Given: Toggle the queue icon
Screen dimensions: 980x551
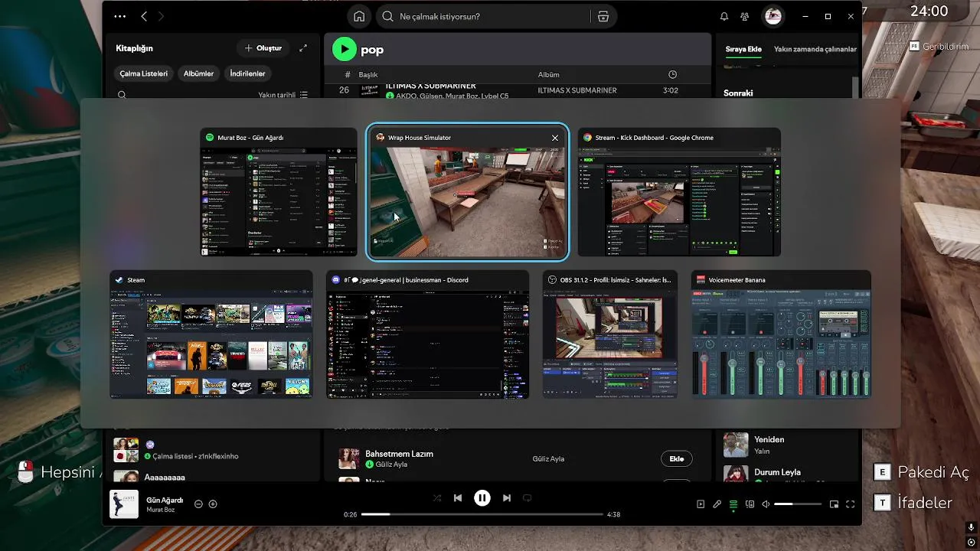Looking at the screenshot, I should (x=733, y=504).
